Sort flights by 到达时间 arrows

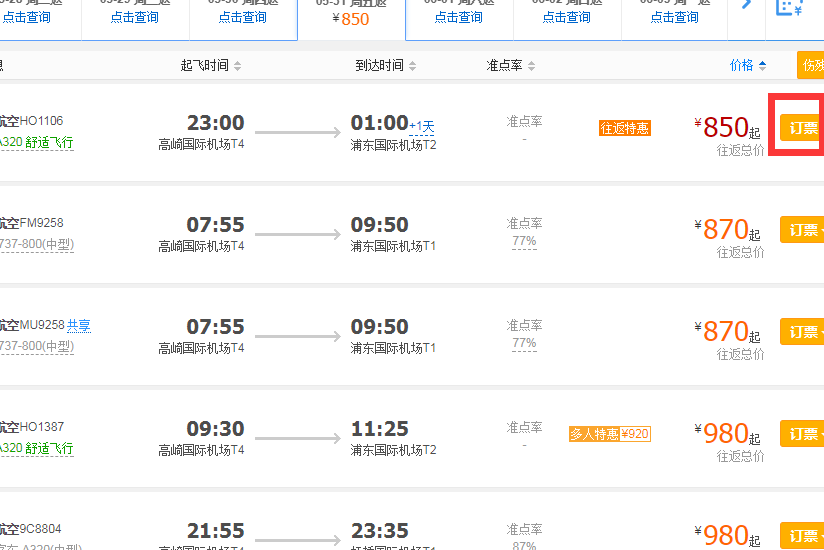413,66
